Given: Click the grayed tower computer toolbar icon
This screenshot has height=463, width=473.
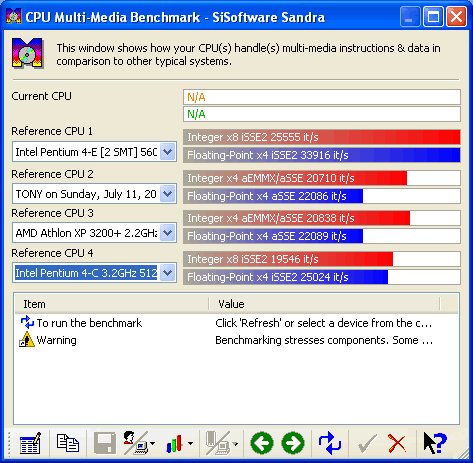Looking at the screenshot, I should click(217, 443).
